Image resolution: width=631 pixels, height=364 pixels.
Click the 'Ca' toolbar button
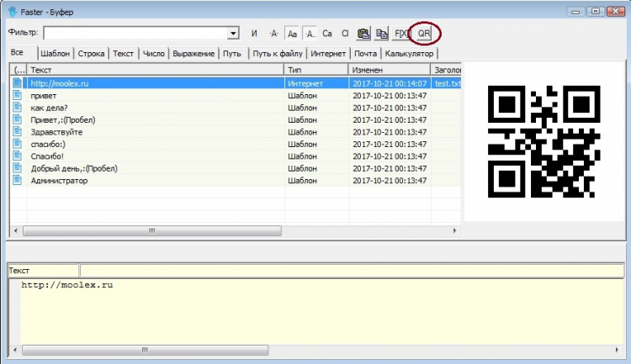tap(327, 34)
